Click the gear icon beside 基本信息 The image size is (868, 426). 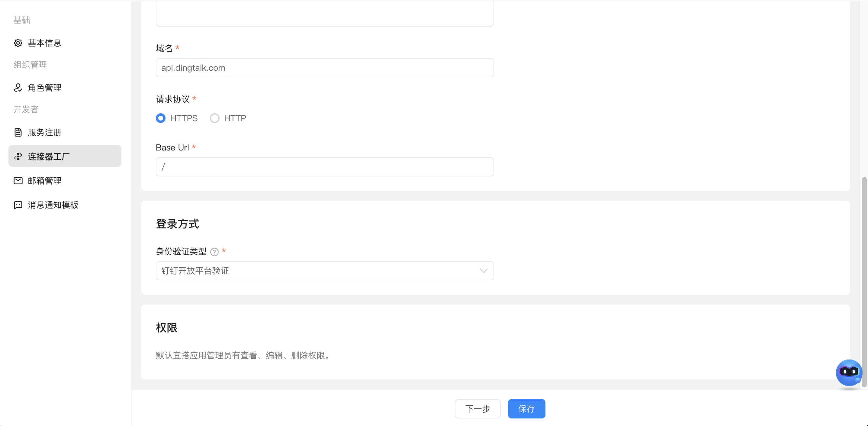pyautogui.click(x=18, y=43)
